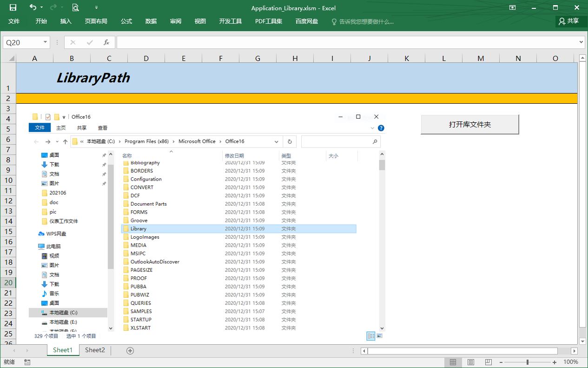
Task: Expand the Customize Quick Access Toolbar menu
Action: coord(96,7)
